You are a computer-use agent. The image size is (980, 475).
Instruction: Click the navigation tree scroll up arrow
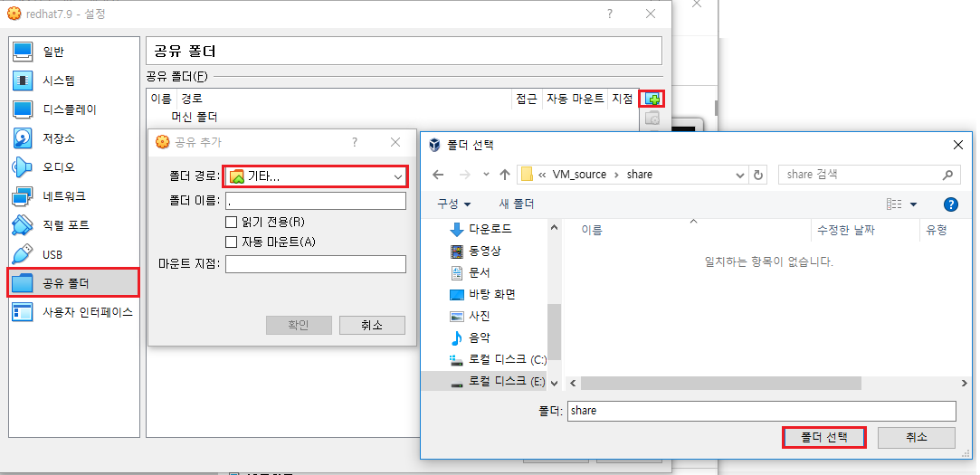pyautogui.click(x=555, y=227)
